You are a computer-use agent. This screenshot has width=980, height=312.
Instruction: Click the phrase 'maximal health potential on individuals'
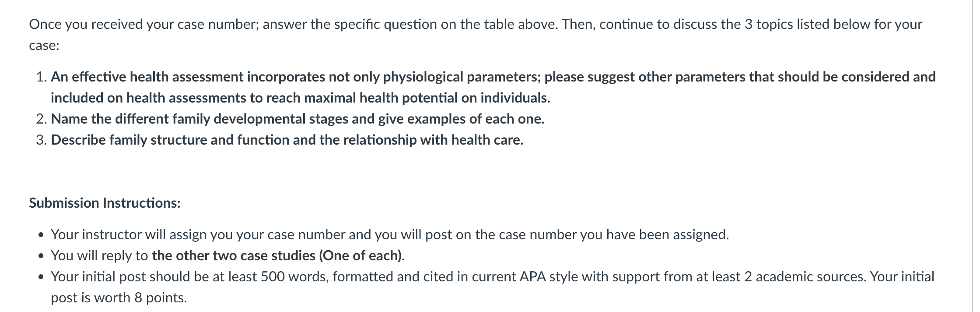[427, 98]
